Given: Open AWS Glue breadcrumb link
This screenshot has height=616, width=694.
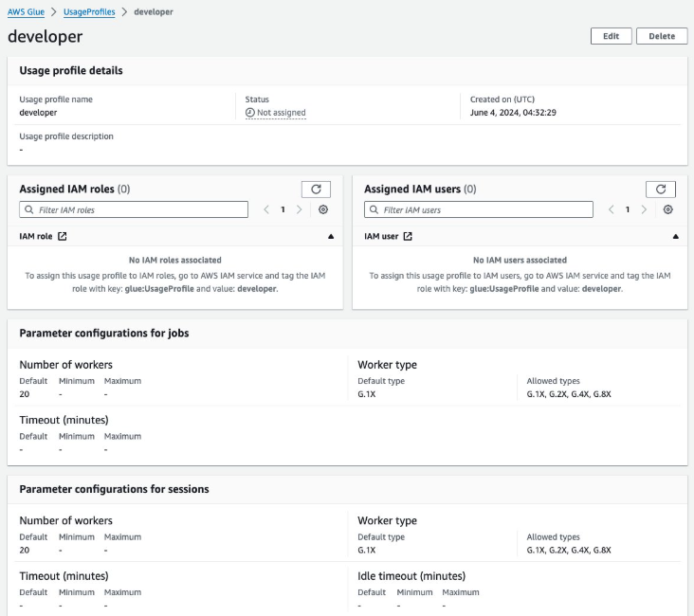Looking at the screenshot, I should tap(27, 12).
